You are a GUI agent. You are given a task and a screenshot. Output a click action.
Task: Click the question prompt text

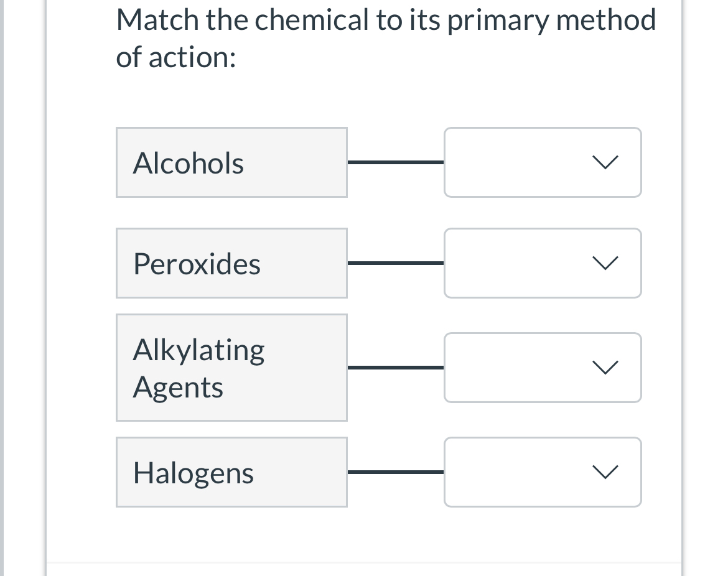pos(386,37)
